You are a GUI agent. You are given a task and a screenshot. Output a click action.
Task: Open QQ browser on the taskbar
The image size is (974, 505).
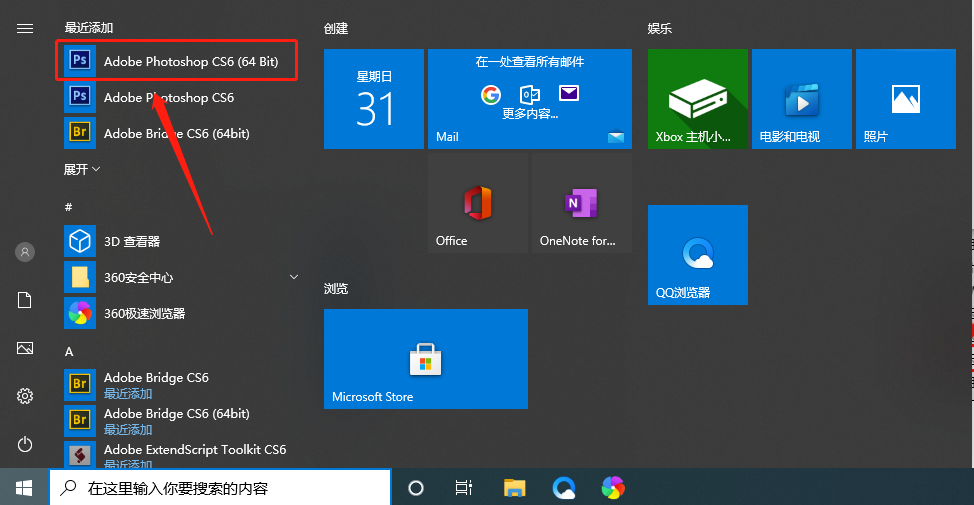[564, 488]
